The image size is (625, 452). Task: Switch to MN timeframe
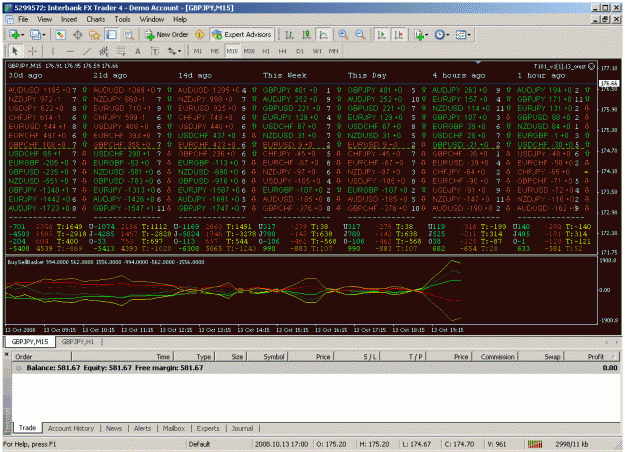coord(333,51)
